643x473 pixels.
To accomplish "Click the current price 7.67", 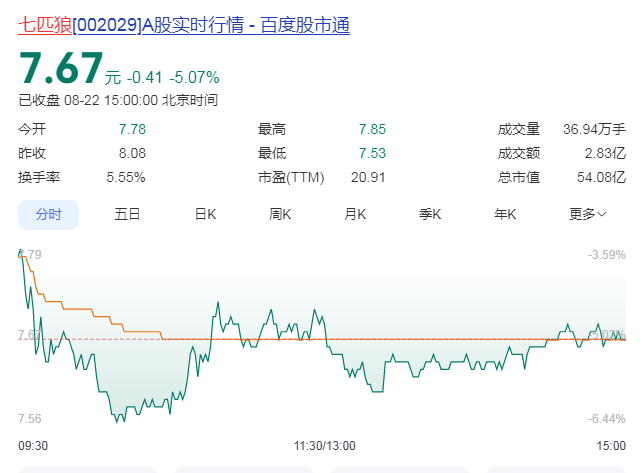I will click(x=61, y=68).
